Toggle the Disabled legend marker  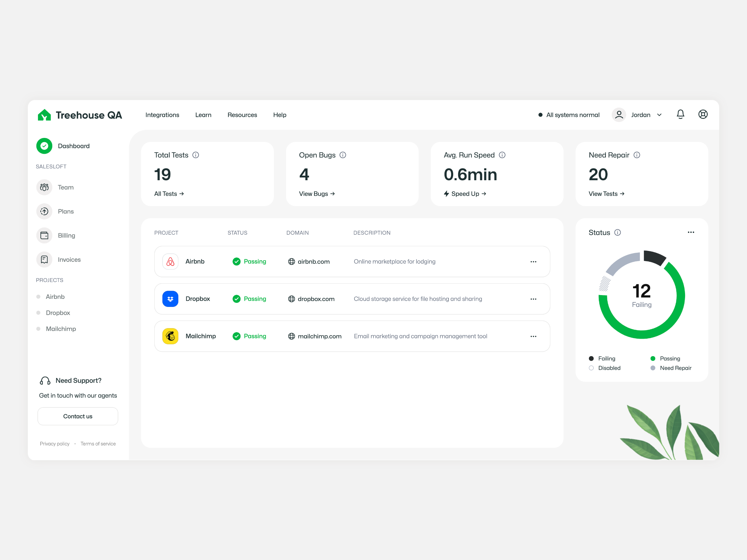(x=591, y=368)
